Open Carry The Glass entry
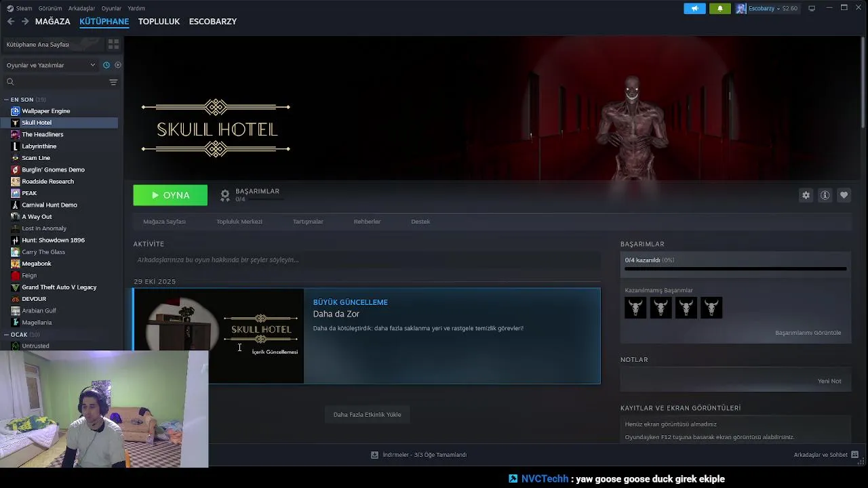Viewport: 868px width, 488px height. coord(43,252)
